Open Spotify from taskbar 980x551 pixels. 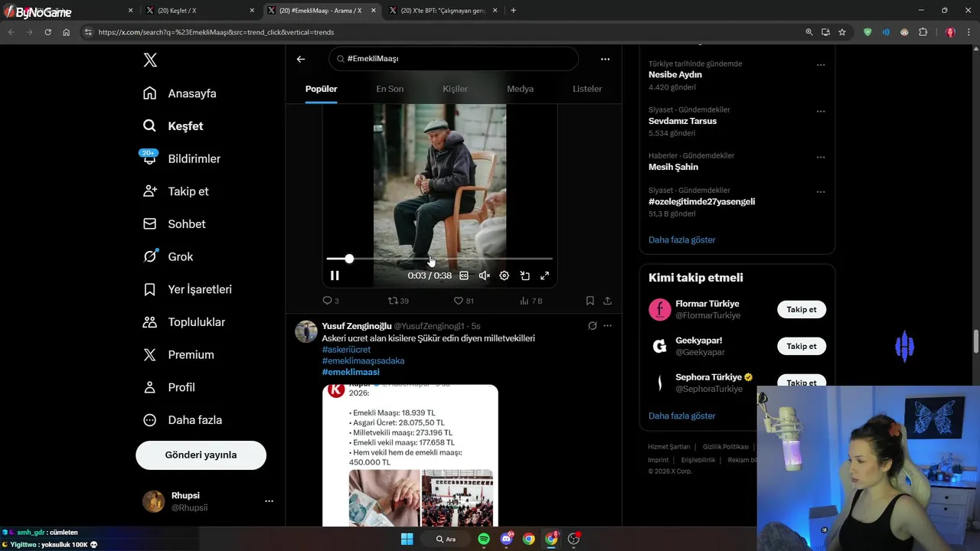pyautogui.click(x=484, y=539)
